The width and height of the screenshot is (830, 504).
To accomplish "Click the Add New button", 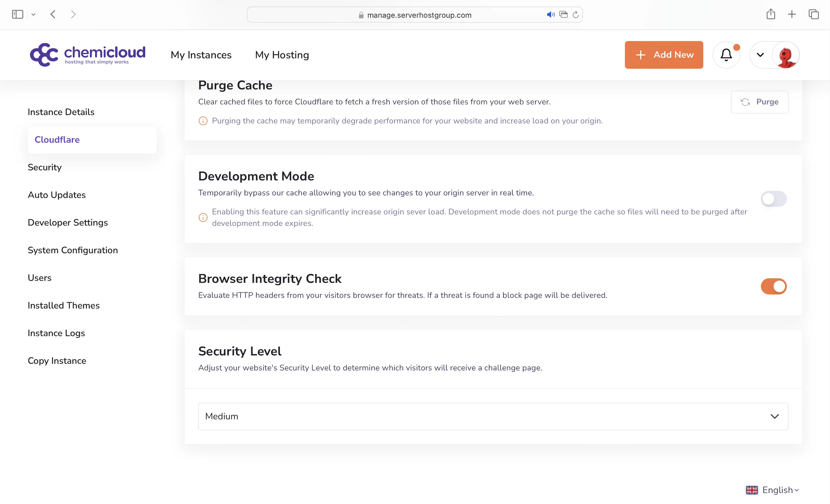I will coord(664,55).
